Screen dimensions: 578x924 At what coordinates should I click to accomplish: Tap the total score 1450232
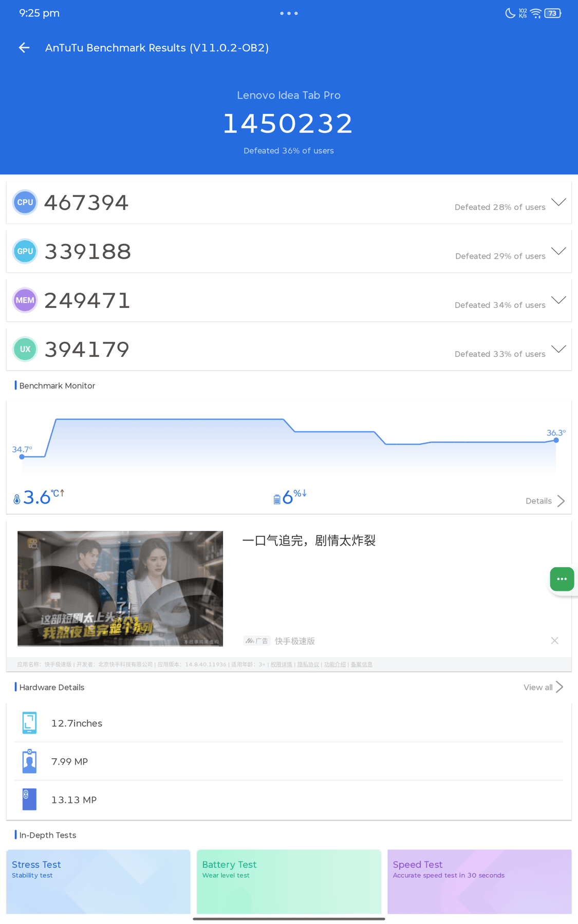[x=288, y=124]
